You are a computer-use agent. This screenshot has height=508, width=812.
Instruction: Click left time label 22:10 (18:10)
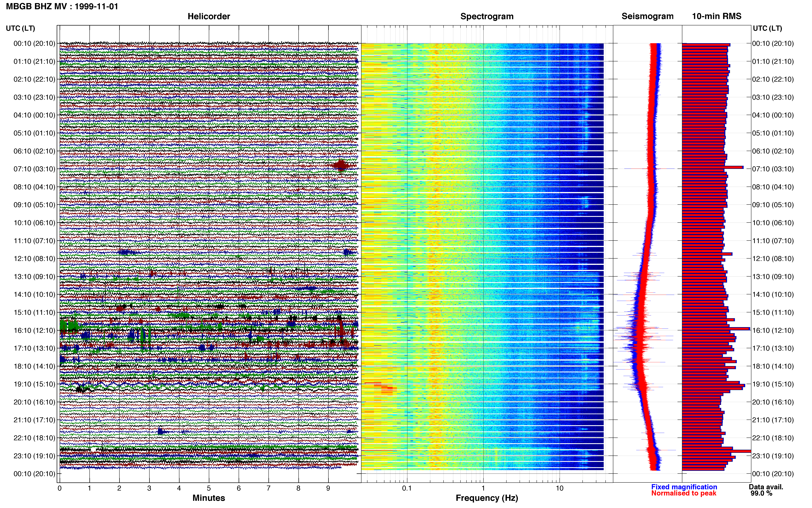tap(34, 438)
